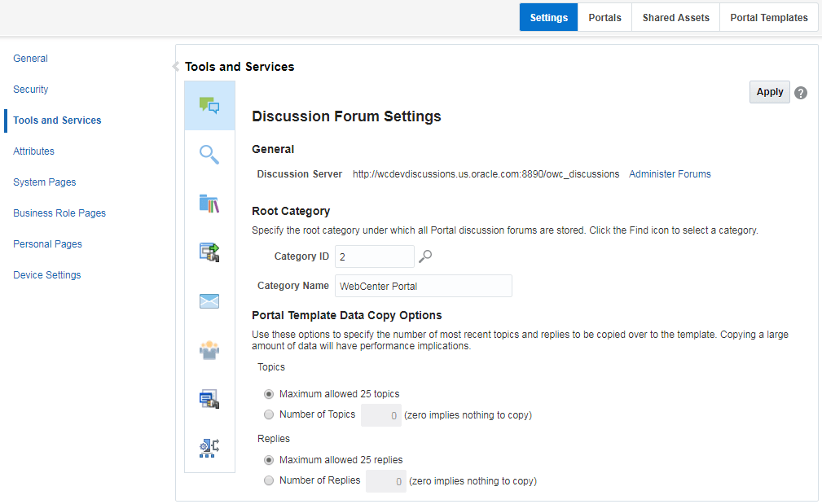Switch to the Portals tab
Image resolution: width=822 pixels, height=504 pixels.
pos(604,16)
